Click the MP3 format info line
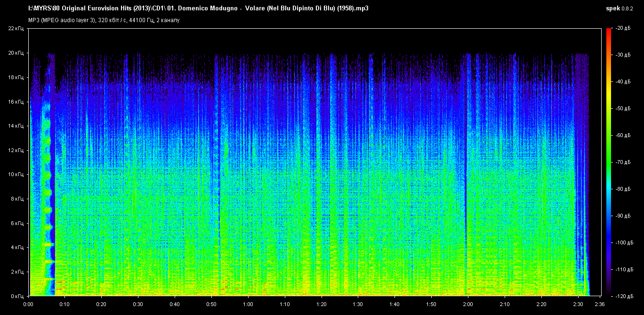 pyautogui.click(x=104, y=20)
